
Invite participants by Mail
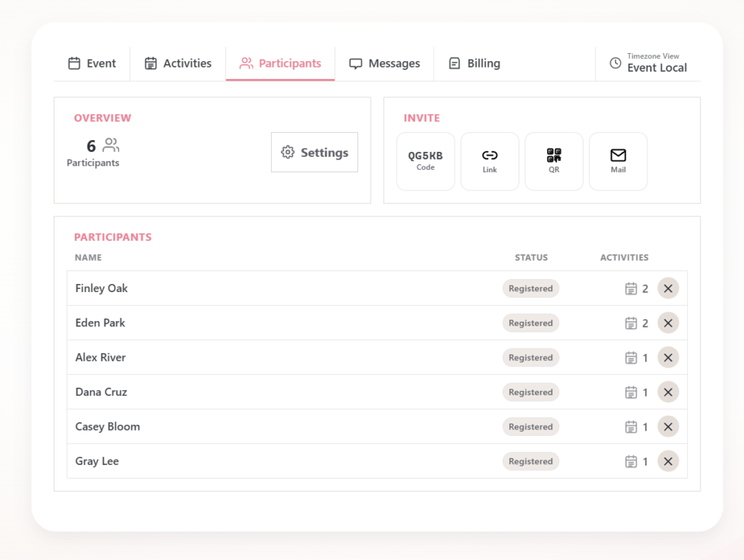(x=618, y=161)
